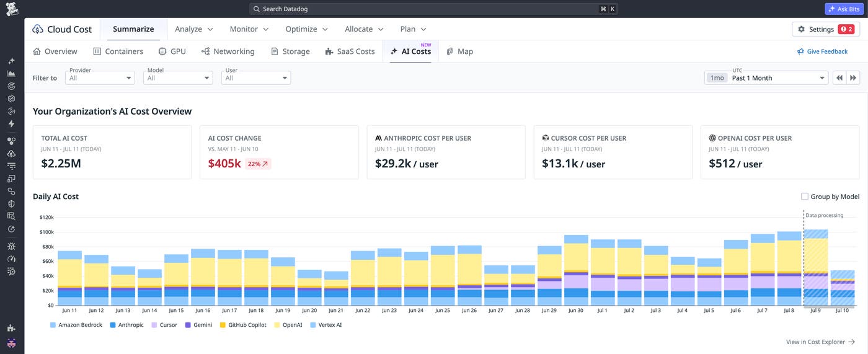This screenshot has width=868, height=354.
Task: Open the puzzle piece integrations icon
Action: point(11,328)
